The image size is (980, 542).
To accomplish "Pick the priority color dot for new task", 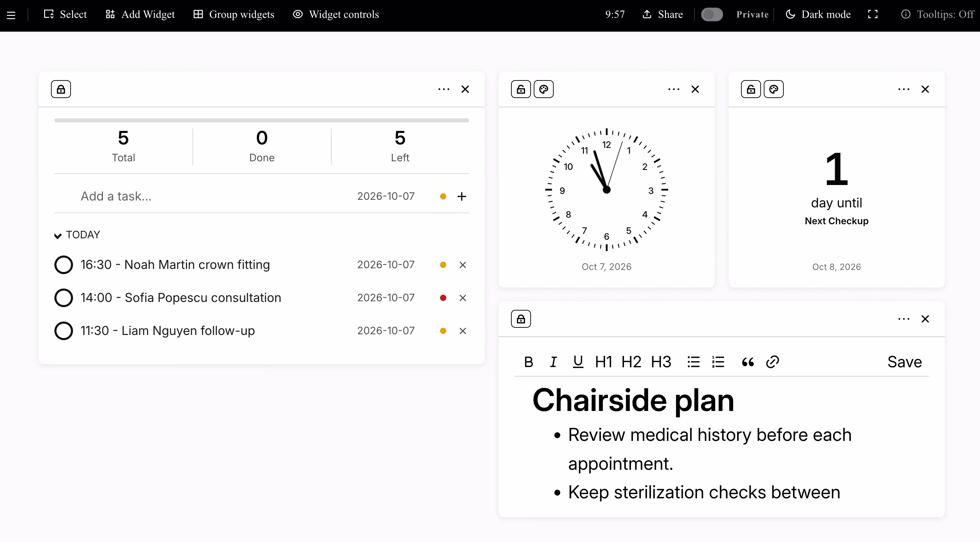I will [443, 196].
